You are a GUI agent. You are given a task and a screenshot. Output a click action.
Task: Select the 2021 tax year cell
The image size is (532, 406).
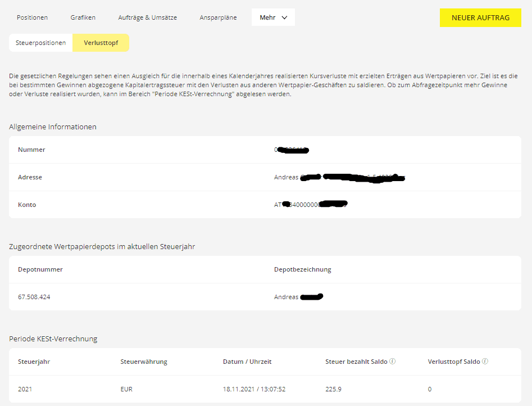[x=25, y=389]
